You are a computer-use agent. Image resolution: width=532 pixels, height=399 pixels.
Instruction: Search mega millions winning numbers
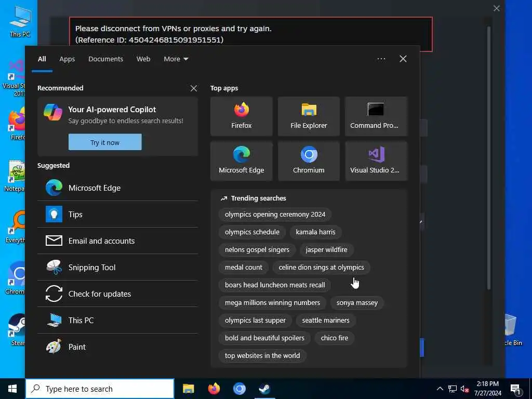tap(272, 303)
